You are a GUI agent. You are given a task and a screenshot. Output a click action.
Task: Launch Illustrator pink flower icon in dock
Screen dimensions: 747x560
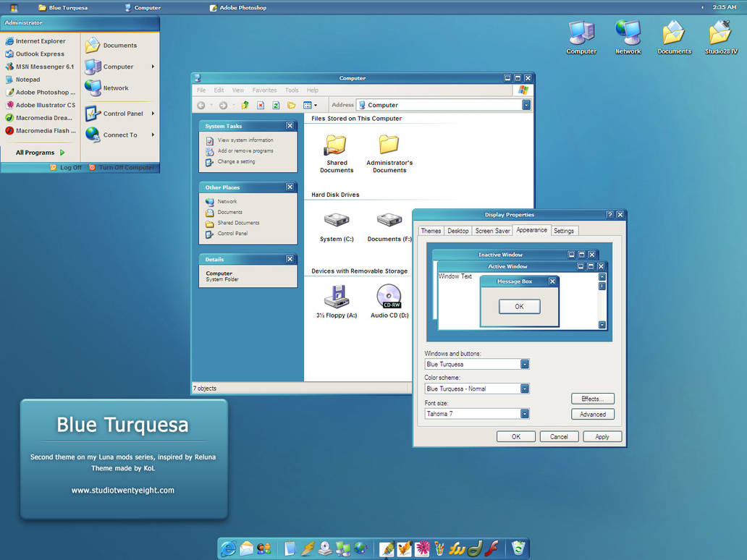pos(422,549)
